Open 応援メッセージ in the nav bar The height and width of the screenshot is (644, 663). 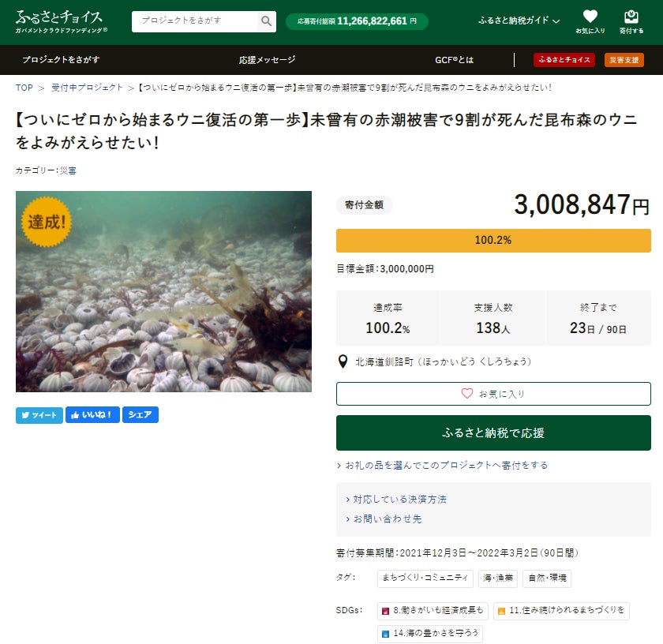point(268,60)
